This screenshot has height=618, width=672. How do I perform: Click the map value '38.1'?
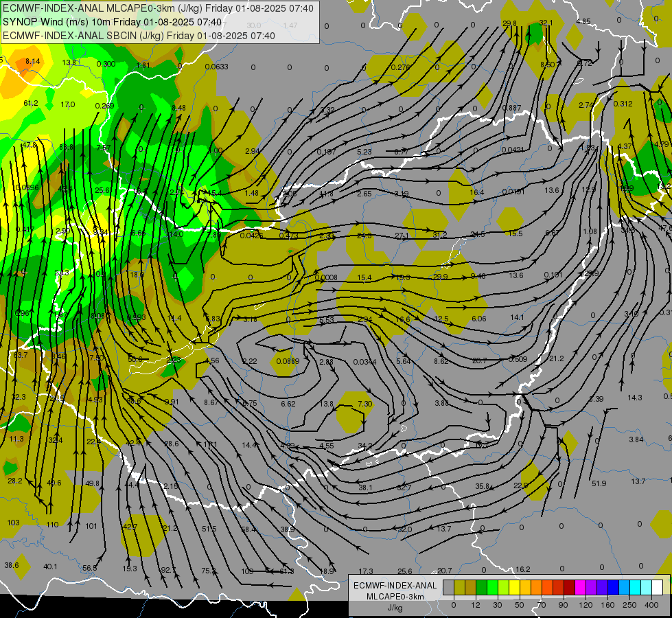coord(366,488)
